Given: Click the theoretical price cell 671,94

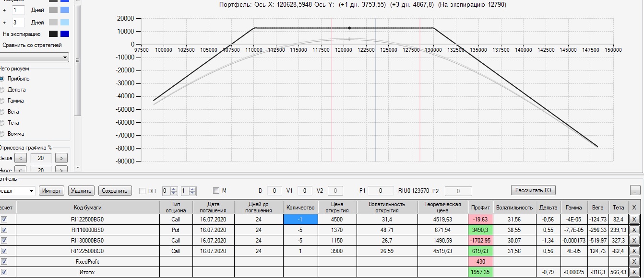Looking at the screenshot, I should pos(442,230).
